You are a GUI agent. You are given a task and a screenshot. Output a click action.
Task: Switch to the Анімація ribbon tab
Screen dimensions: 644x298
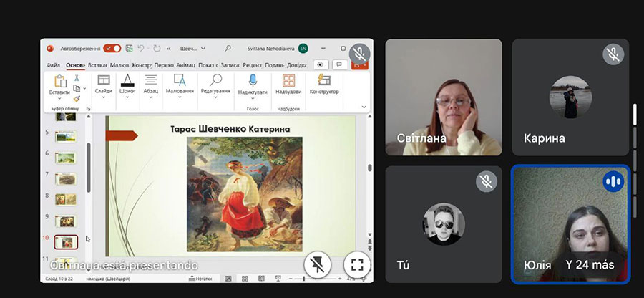[185, 65]
